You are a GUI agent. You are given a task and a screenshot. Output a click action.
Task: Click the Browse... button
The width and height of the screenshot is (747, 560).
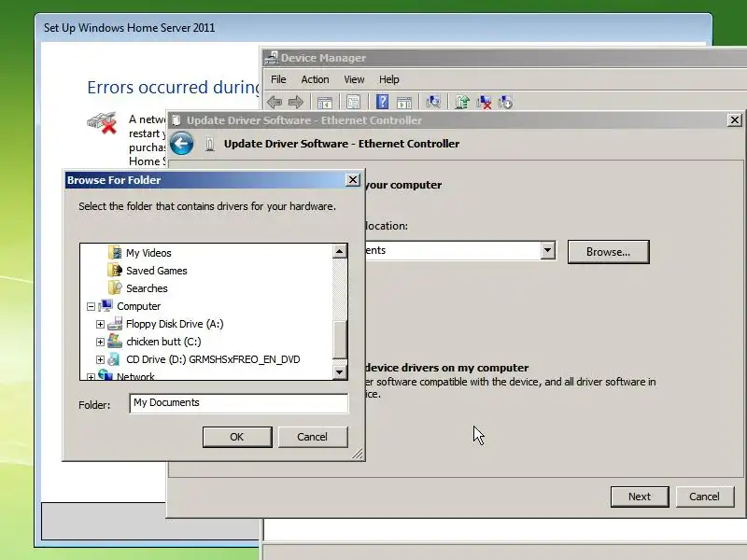coord(609,251)
